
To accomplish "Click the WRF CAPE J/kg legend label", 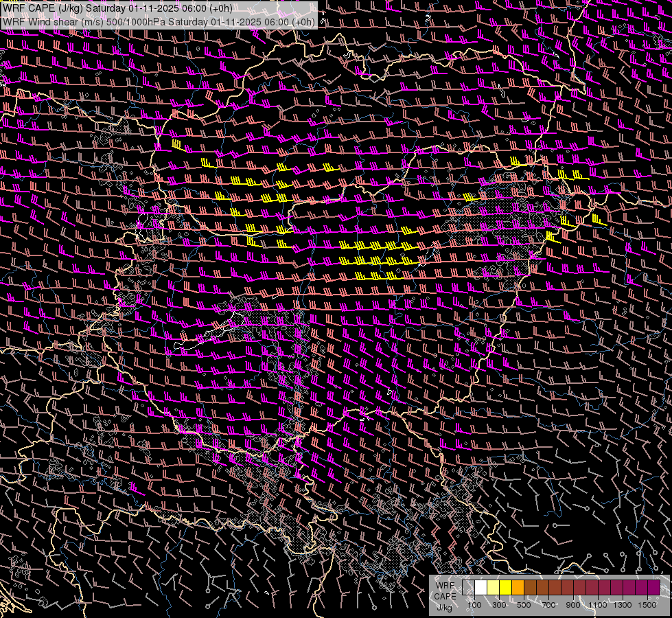I will (x=445, y=596).
